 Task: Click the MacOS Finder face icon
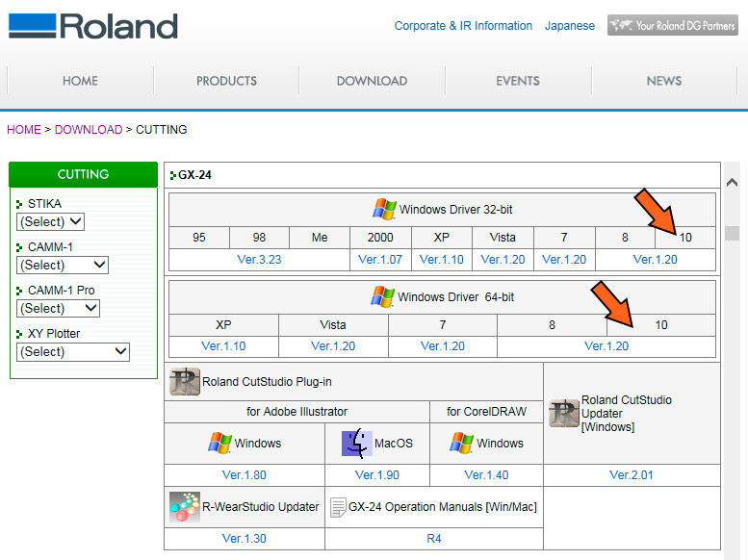click(356, 443)
